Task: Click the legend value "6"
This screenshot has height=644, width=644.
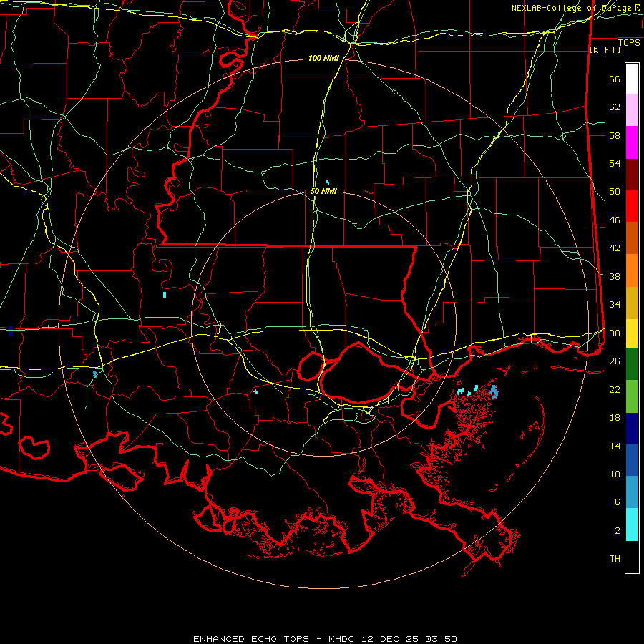Action: (618, 502)
